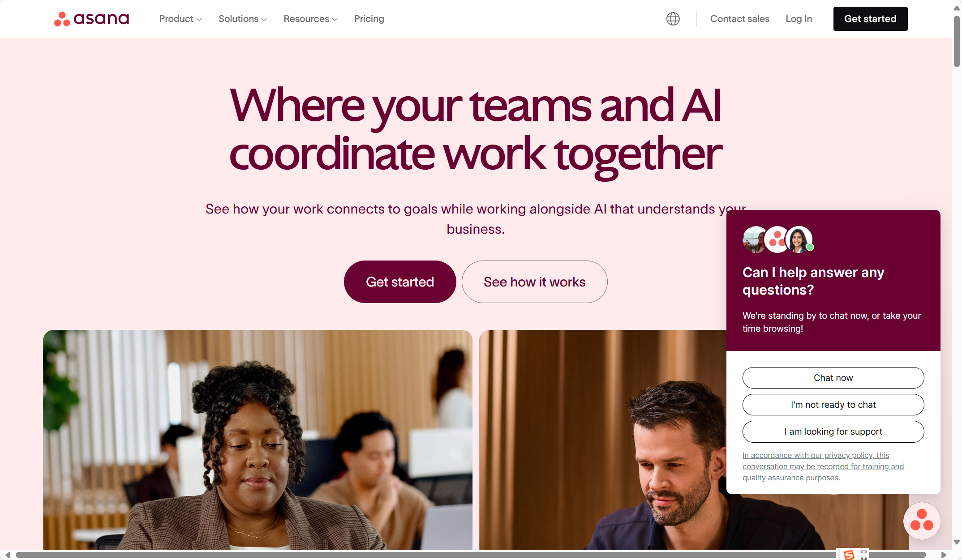Click the round Asana chat launcher bubble
Image resolution: width=962 pixels, height=560 pixels.
click(x=922, y=521)
